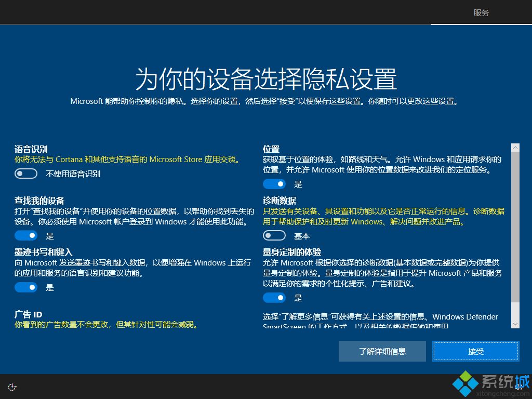Click the page title 为你的设备选择隐私设置
Image resolution: width=532 pixels, height=399 pixels.
266,79
